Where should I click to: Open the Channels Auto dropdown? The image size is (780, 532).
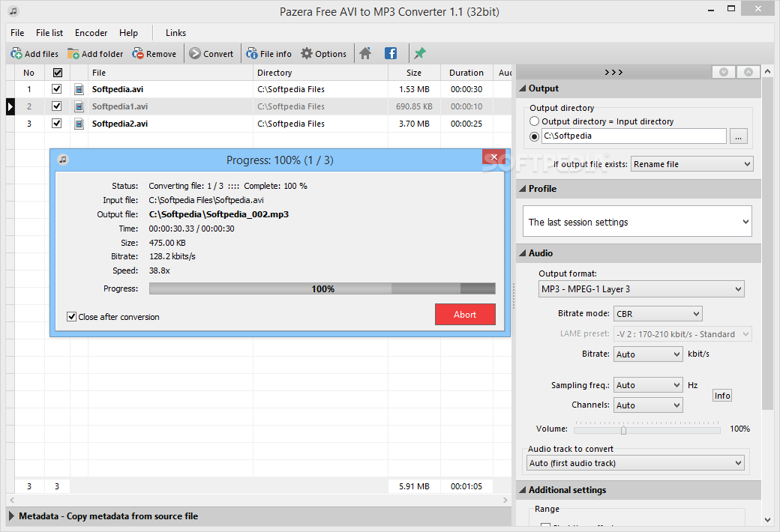point(648,405)
